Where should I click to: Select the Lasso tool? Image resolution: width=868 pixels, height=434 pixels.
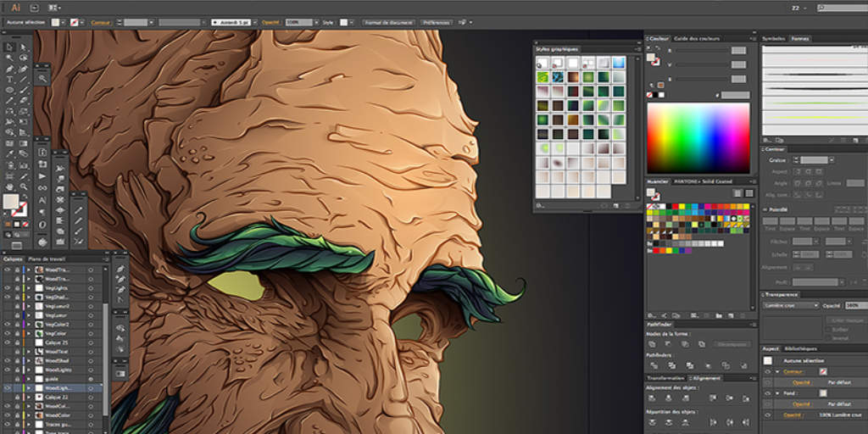click(23, 58)
